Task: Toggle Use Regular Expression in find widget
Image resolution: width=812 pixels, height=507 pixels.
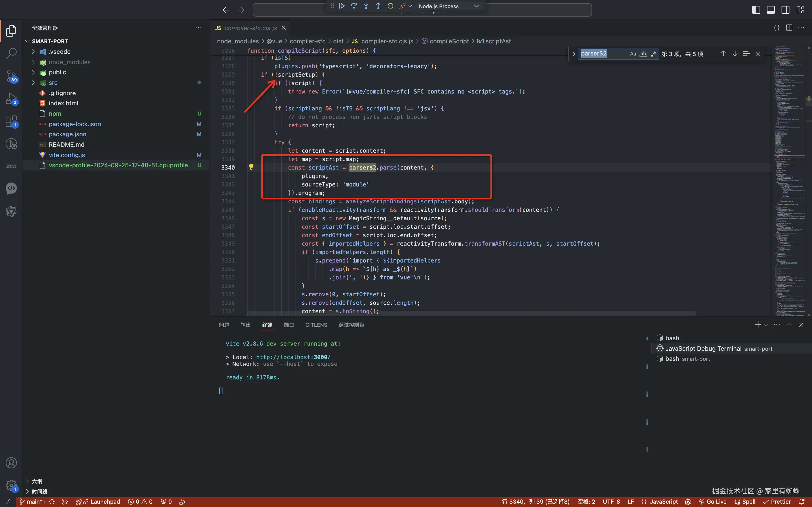Action: 653,54
